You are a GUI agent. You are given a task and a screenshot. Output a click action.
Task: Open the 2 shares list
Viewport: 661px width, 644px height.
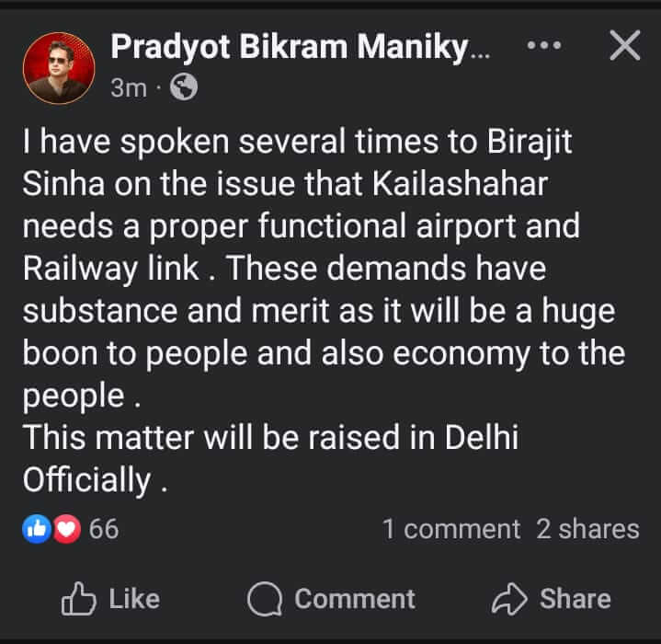coord(587,529)
